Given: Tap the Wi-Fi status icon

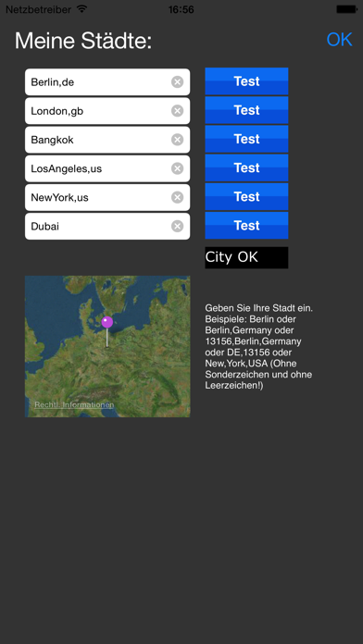Looking at the screenshot, I should [x=82, y=8].
